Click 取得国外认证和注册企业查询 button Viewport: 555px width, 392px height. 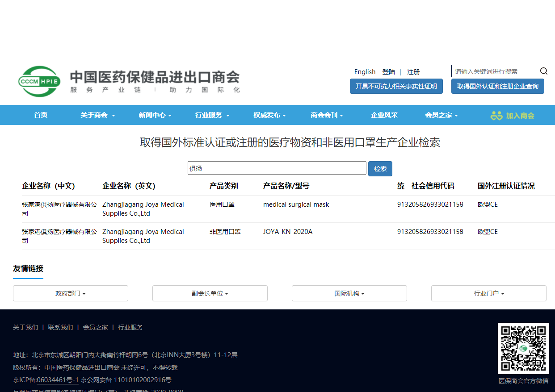(498, 86)
